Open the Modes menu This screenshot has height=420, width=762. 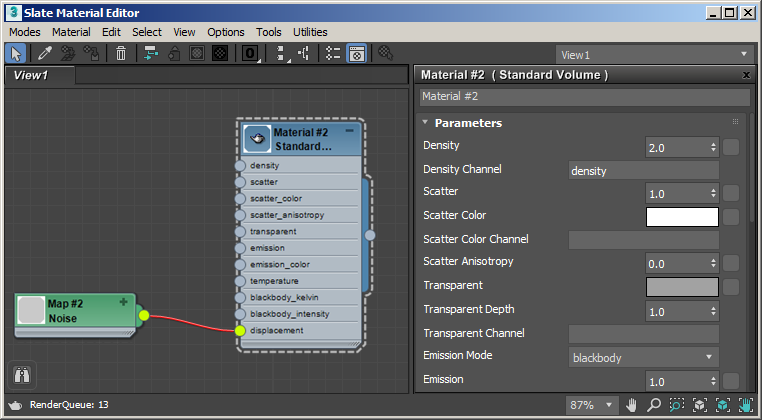(25, 32)
